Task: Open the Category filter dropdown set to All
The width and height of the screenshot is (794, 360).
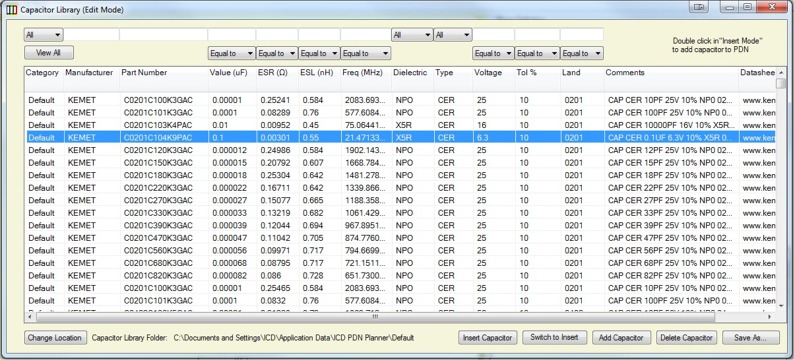Action: pos(44,35)
